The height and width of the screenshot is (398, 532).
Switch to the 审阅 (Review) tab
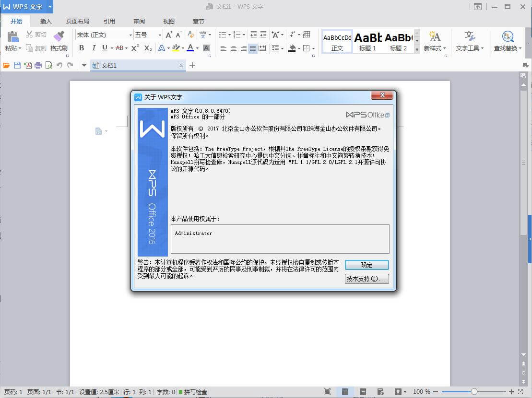[139, 22]
